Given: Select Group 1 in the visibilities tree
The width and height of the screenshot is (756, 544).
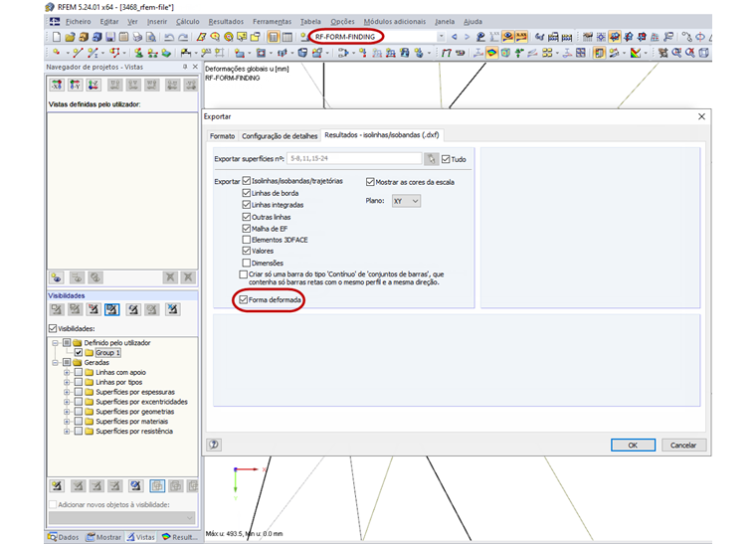Looking at the screenshot, I should (x=107, y=353).
